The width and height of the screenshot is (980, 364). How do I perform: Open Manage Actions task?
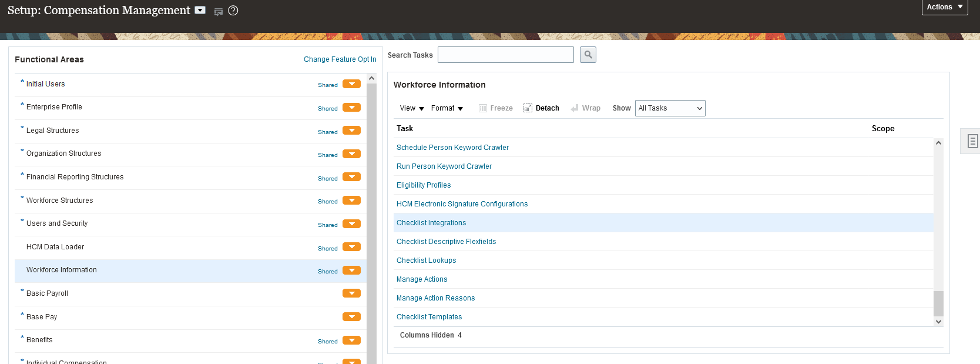point(422,279)
